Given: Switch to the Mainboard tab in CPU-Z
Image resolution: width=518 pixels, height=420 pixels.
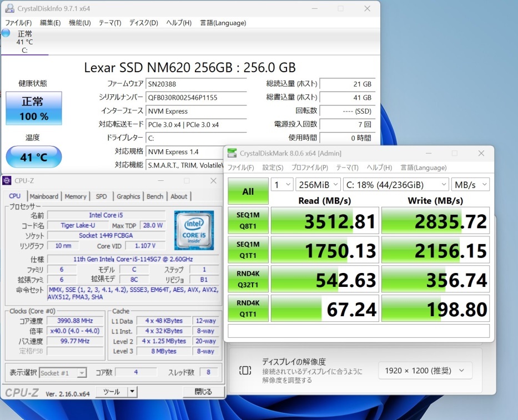Looking at the screenshot, I should pyautogui.click(x=44, y=196).
